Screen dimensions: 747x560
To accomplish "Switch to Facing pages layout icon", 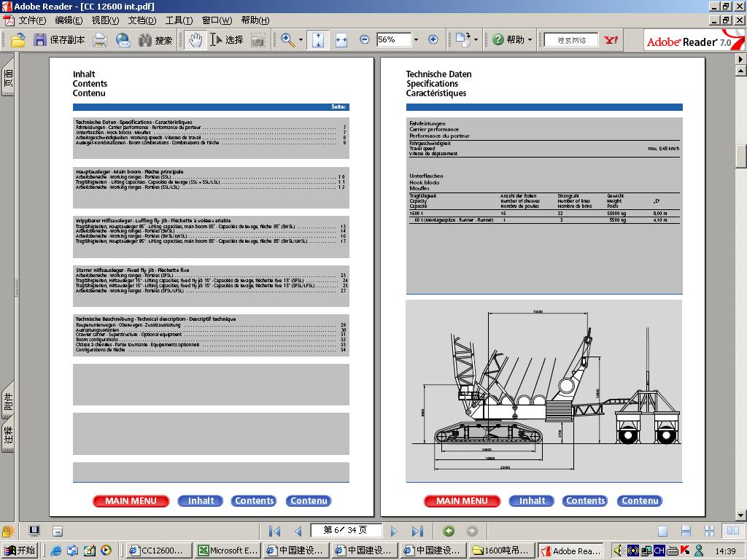I will pos(732,531).
